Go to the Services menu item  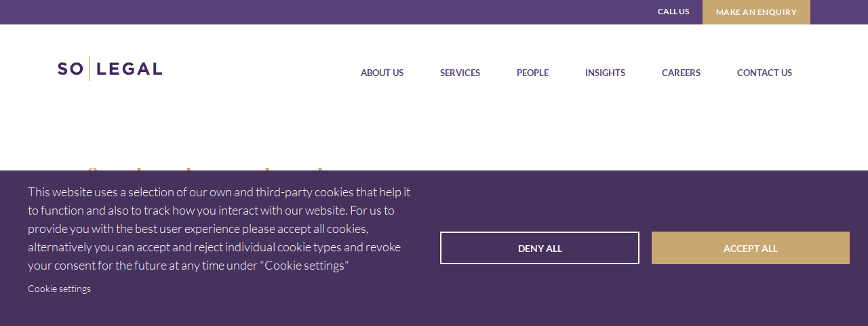460,73
